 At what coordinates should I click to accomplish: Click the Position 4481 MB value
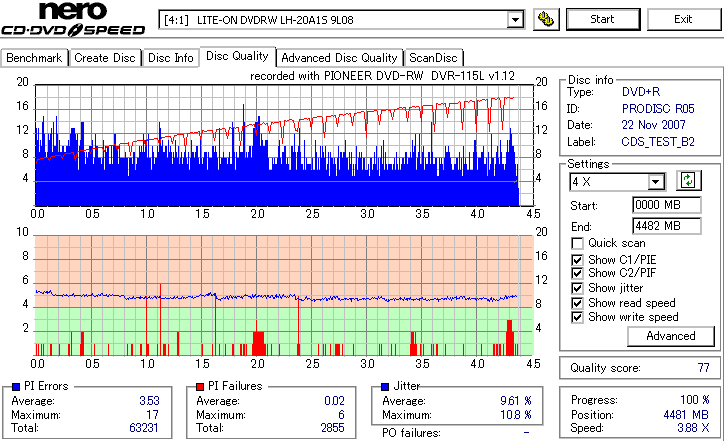coord(686,415)
